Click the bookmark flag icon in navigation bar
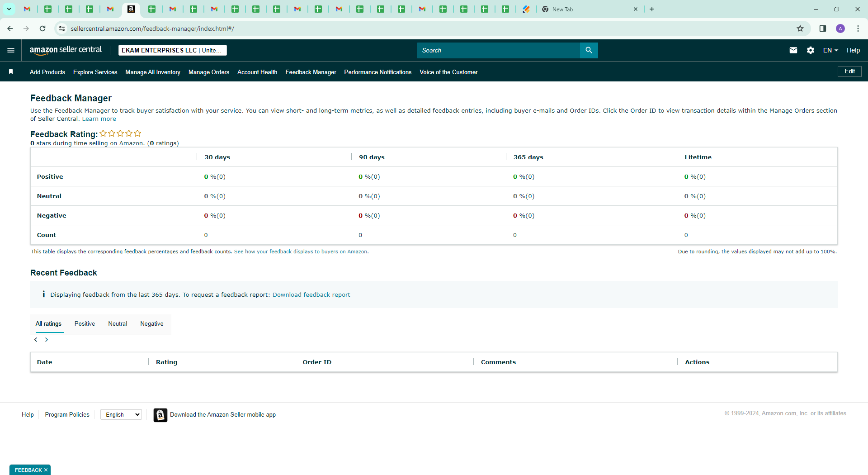This screenshot has width=868, height=475. coord(11,72)
